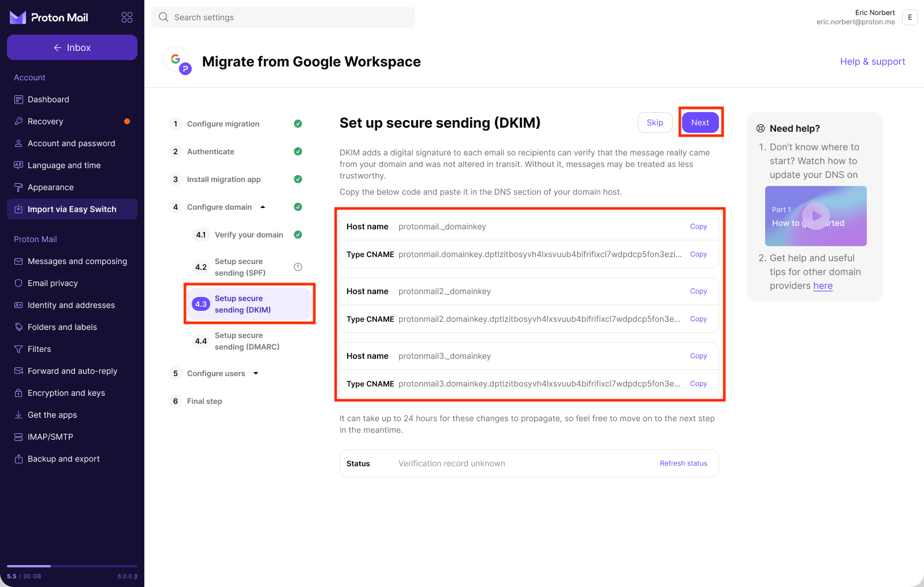The height and width of the screenshot is (587, 924).
Task: Open Account and password settings
Action: click(72, 143)
